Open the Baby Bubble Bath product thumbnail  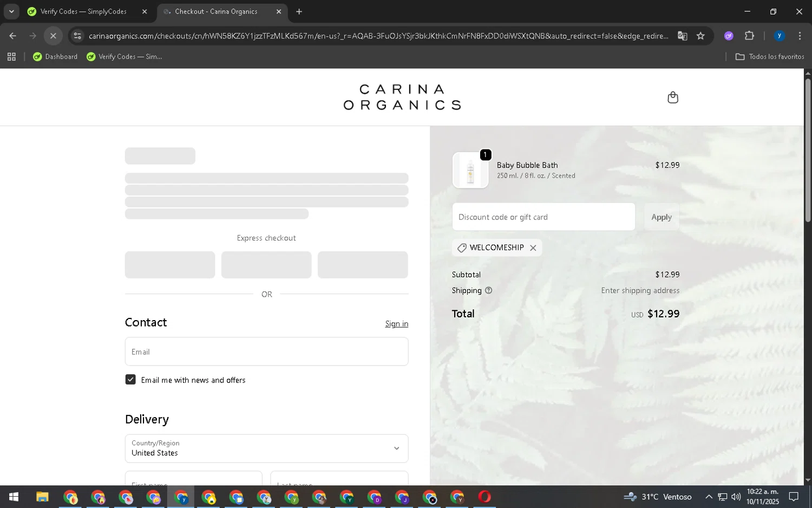point(470,170)
